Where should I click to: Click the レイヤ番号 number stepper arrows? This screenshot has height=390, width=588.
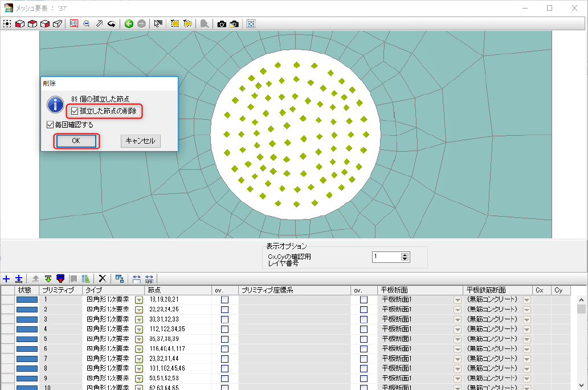coord(405,257)
